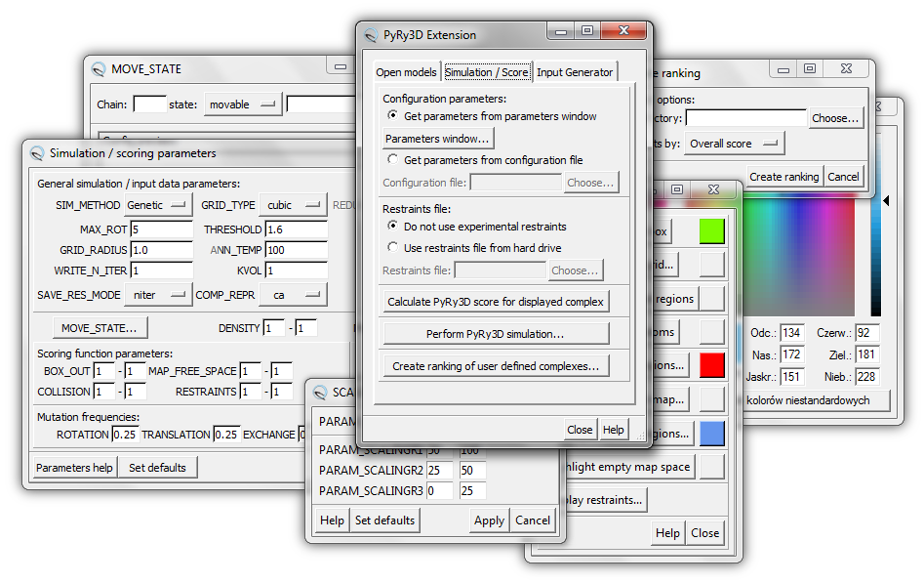Click Cancel in the scaling window
Viewport: 924px width, 583px height.
[x=533, y=521]
